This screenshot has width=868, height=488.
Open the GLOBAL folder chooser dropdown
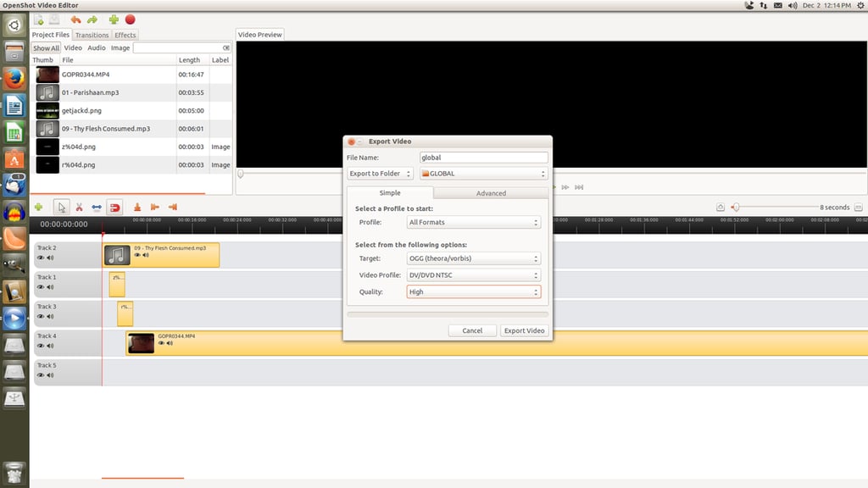[x=484, y=173]
